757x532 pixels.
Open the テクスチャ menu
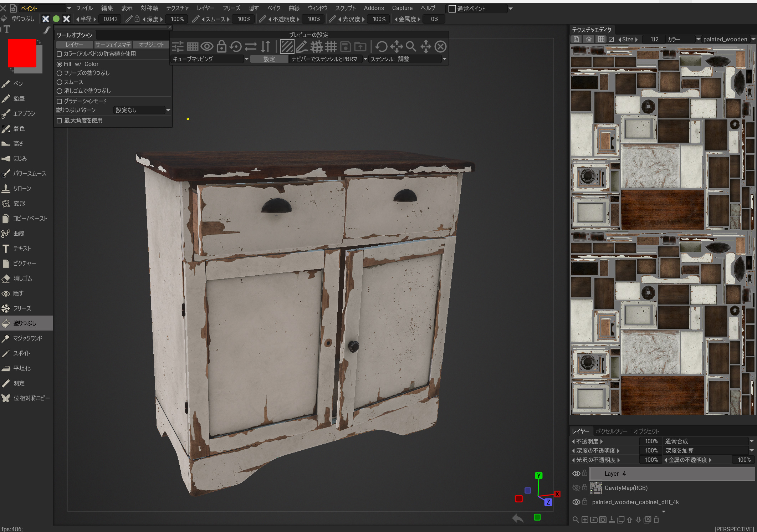pos(177,8)
